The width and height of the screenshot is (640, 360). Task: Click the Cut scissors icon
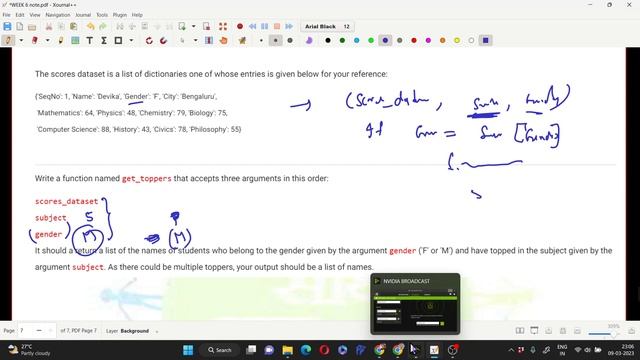coord(49,27)
